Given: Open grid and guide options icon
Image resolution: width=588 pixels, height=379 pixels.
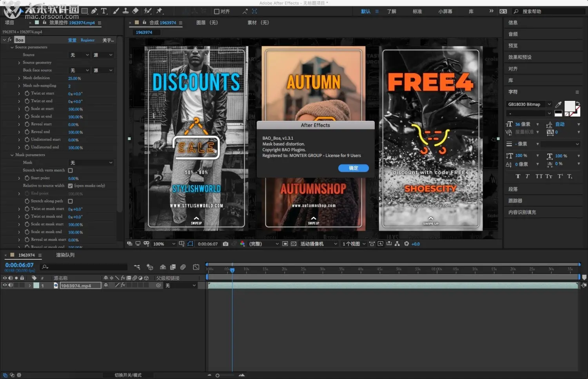Looking at the screenshot, I should point(181,244).
